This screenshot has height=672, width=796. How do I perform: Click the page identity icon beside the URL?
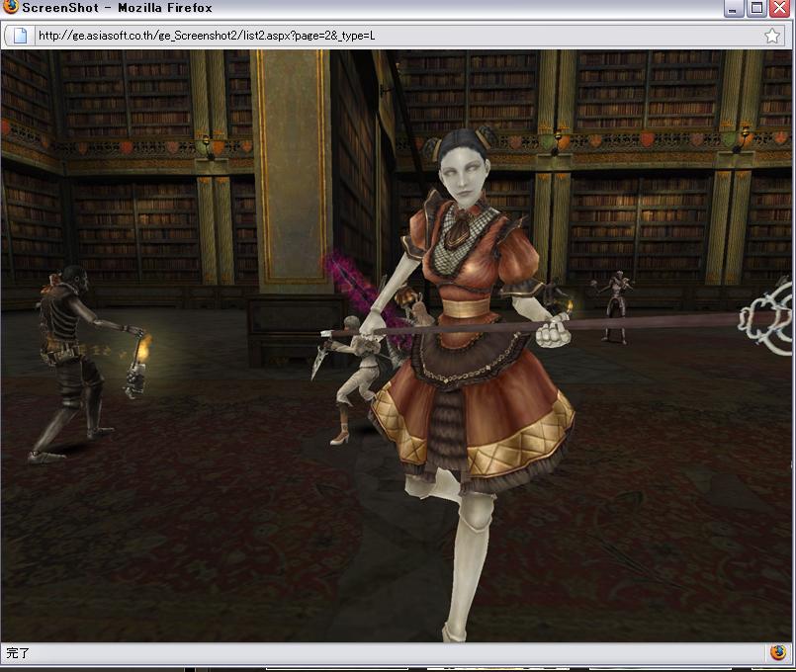click(20, 36)
